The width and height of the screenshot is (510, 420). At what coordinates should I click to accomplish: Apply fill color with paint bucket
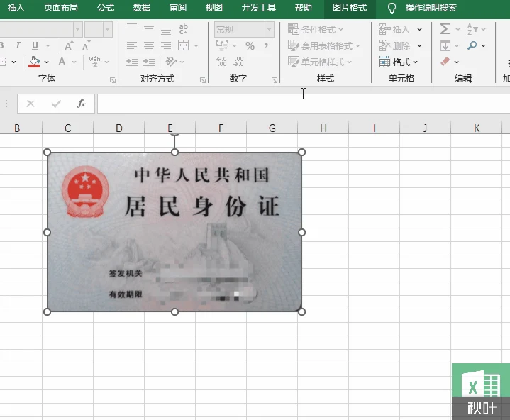point(34,62)
